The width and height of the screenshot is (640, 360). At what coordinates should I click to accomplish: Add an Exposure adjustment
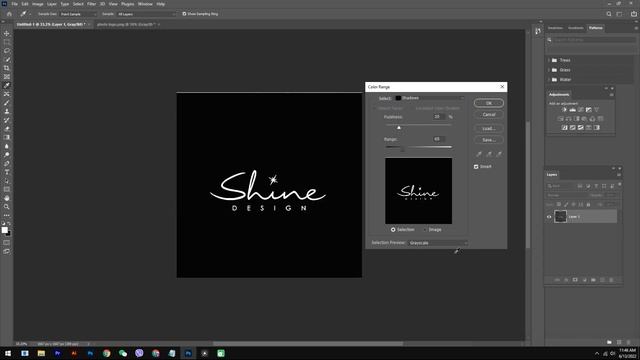coord(589,110)
